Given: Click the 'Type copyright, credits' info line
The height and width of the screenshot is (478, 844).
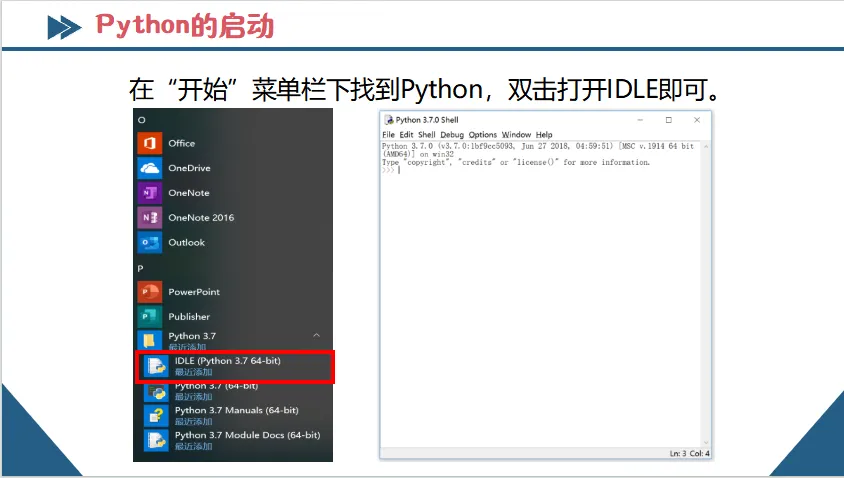Looking at the screenshot, I should coord(516,162).
